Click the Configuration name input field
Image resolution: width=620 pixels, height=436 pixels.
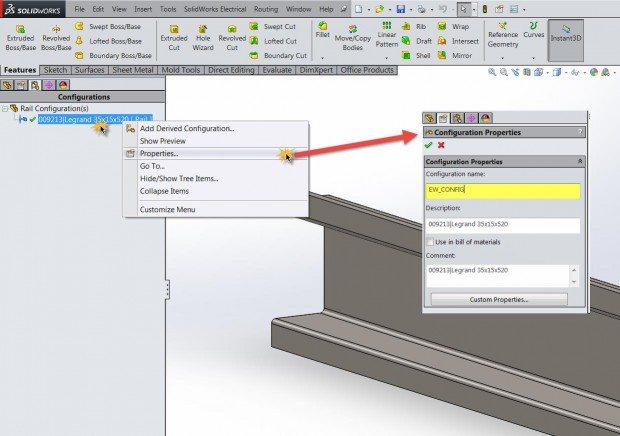pos(502,189)
